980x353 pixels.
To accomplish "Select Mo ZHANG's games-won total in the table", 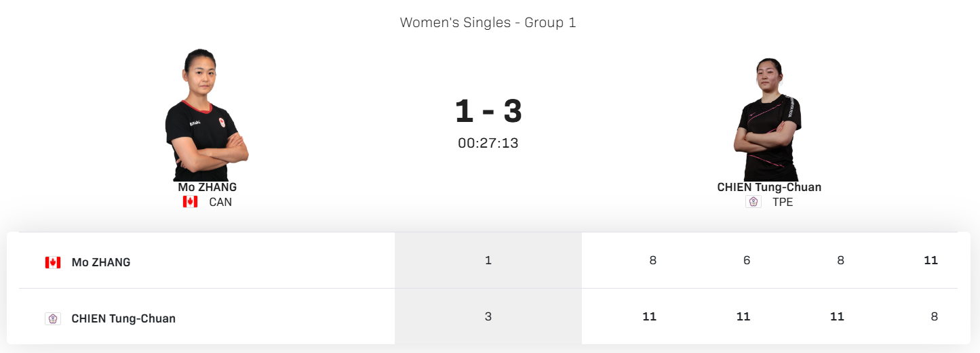I will (488, 260).
